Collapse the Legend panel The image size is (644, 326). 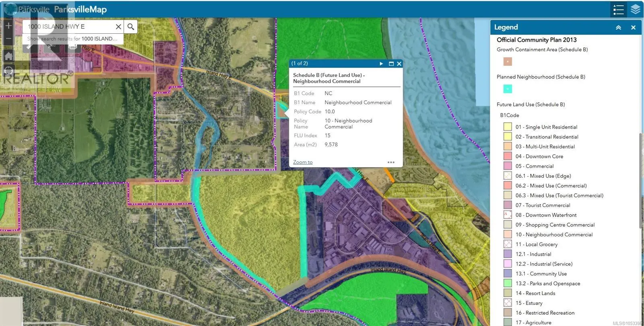[618, 27]
